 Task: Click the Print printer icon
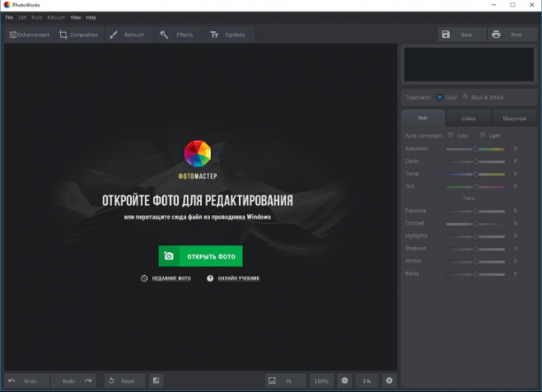point(496,35)
